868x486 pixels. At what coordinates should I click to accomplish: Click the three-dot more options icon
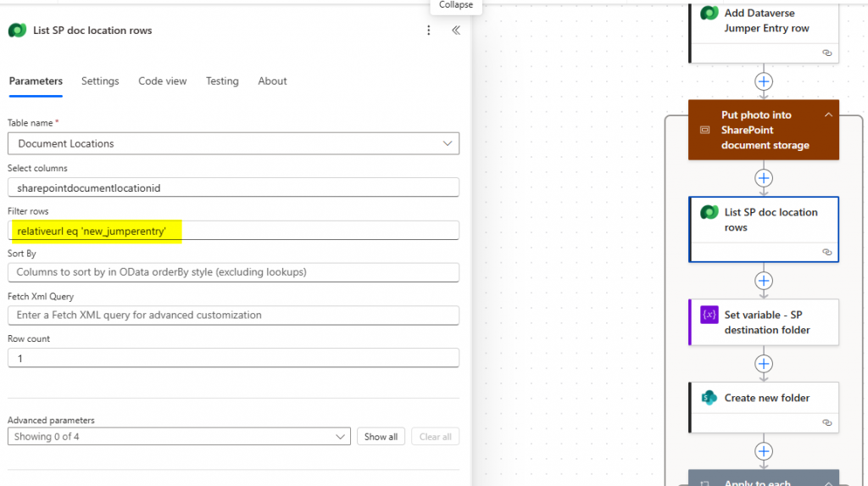[429, 31]
